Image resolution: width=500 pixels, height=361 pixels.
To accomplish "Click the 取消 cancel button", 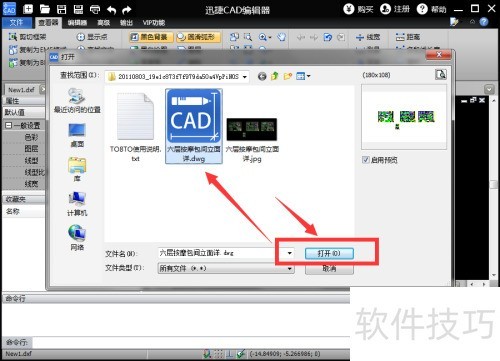I will pyautogui.click(x=329, y=269).
